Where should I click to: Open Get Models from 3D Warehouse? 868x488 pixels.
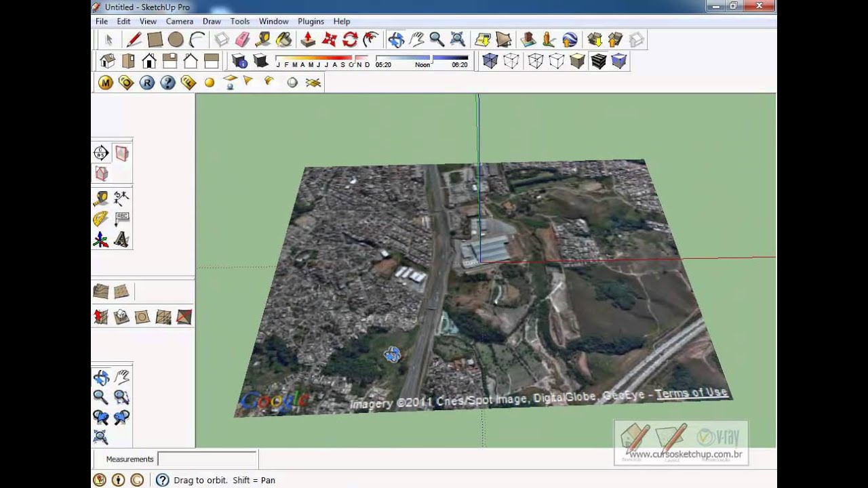tap(595, 40)
